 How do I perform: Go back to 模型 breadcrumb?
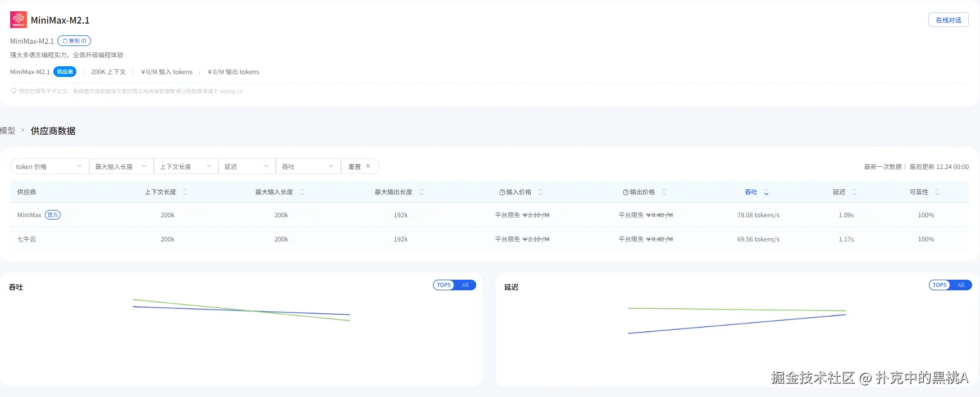pyautogui.click(x=8, y=131)
